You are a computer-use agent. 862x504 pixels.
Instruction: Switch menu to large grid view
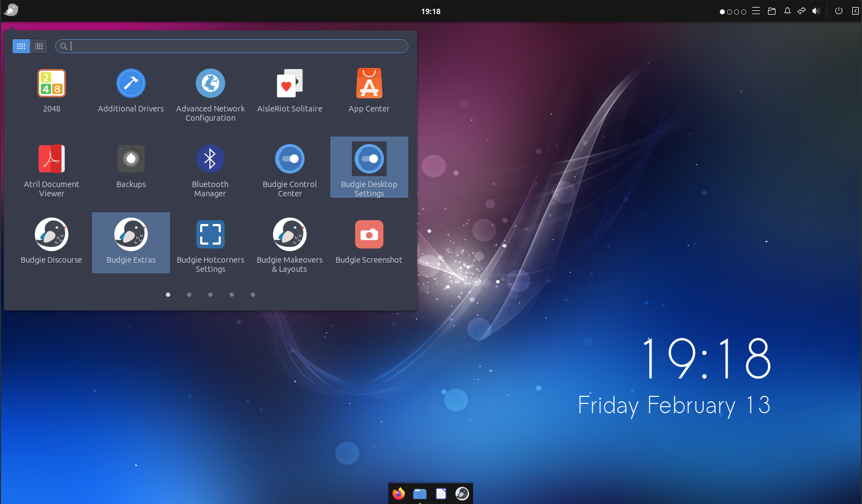click(x=21, y=46)
